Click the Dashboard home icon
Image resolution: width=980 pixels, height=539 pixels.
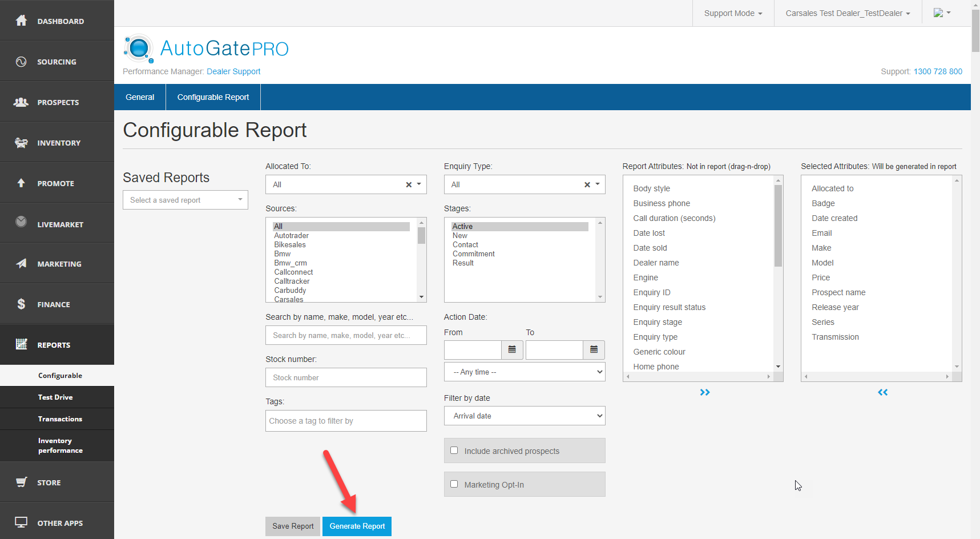pyautogui.click(x=21, y=21)
